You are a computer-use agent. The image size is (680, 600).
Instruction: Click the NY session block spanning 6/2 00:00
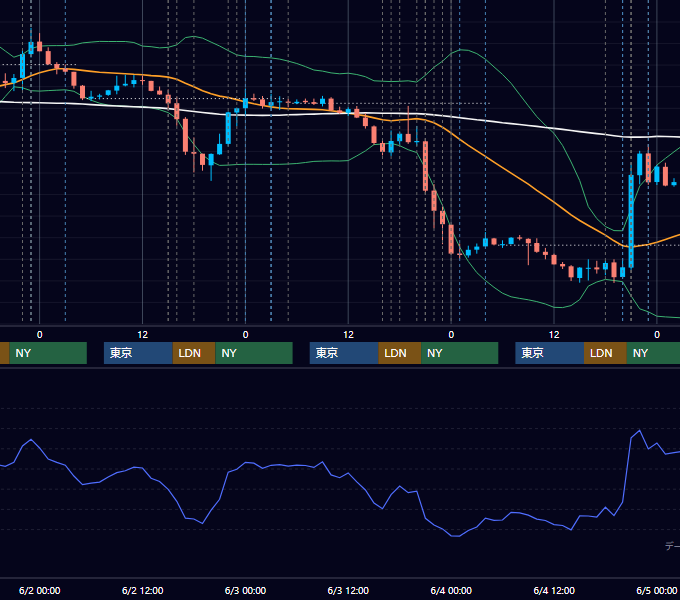(48, 353)
